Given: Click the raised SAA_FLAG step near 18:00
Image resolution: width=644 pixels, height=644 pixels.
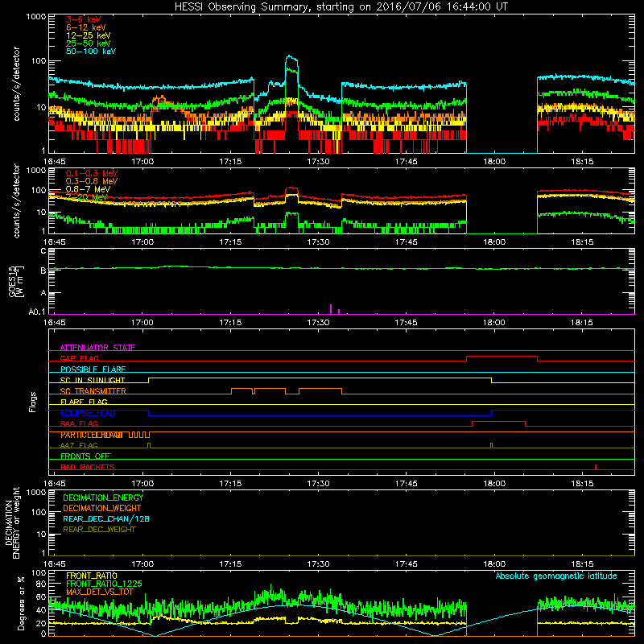Looking at the screenshot, I should coord(498,422).
